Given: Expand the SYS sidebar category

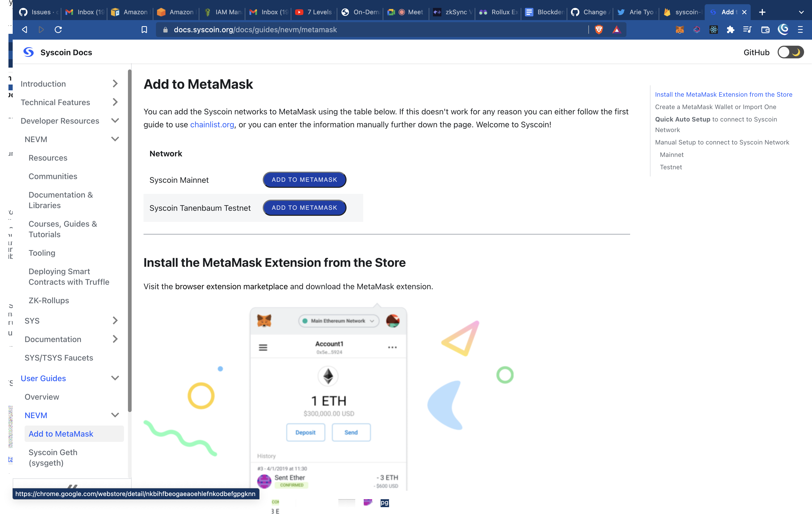Looking at the screenshot, I should point(115,321).
